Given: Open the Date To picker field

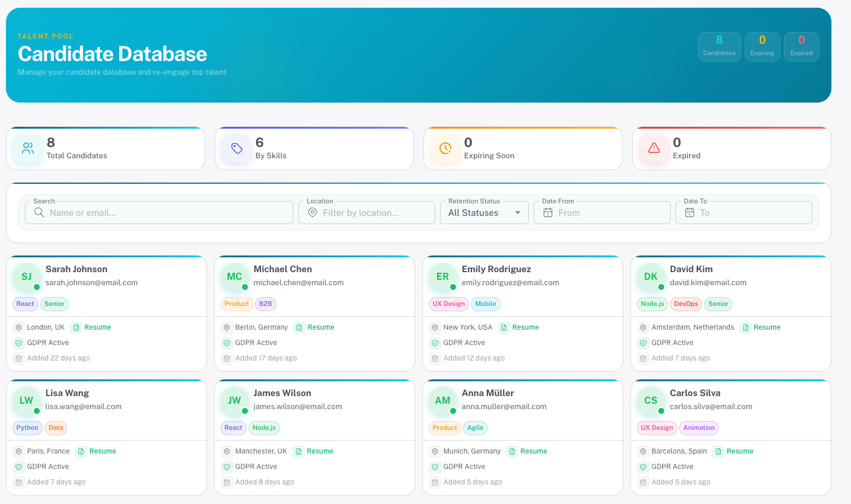Looking at the screenshot, I should (x=744, y=212).
